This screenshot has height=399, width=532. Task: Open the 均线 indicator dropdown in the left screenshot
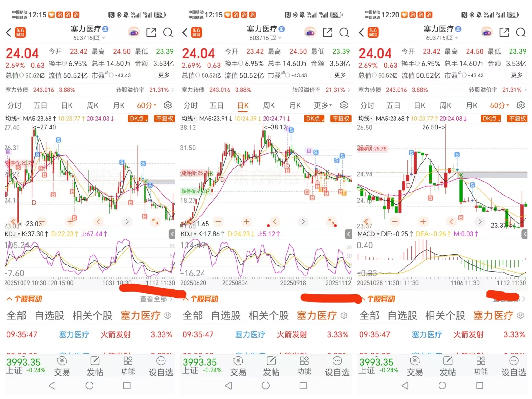pos(12,119)
